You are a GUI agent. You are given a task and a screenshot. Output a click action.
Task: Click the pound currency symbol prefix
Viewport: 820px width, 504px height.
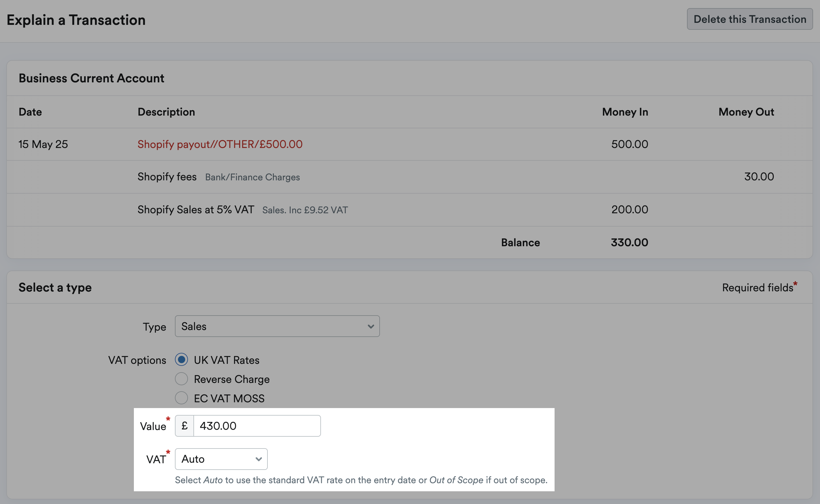[184, 426]
